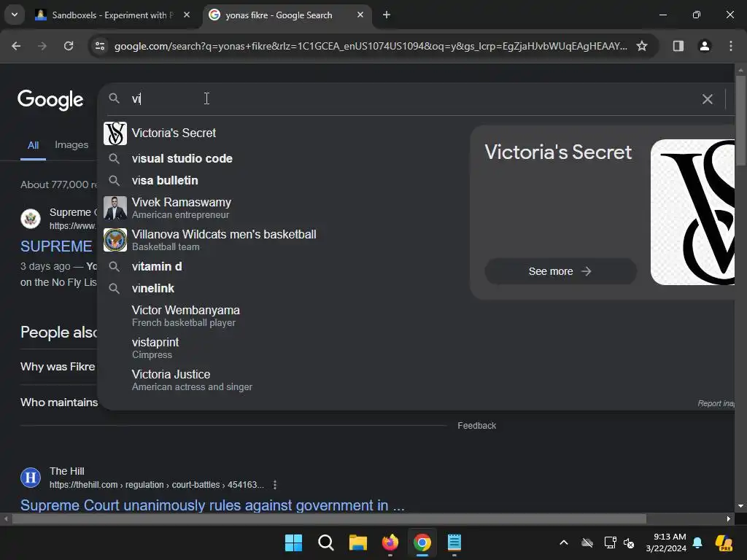The height and width of the screenshot is (560, 747).
Task: Open More options for The Hill result
Action: [275, 485]
